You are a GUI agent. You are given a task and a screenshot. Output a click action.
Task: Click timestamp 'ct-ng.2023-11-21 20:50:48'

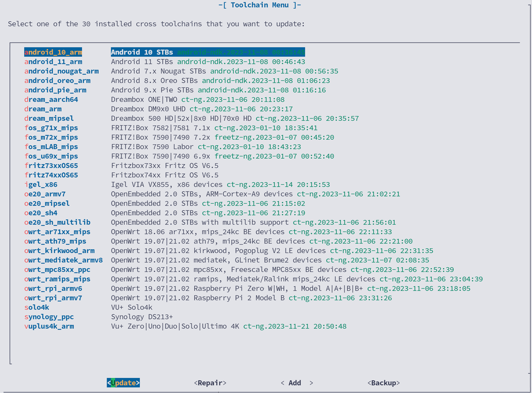pos(295,326)
